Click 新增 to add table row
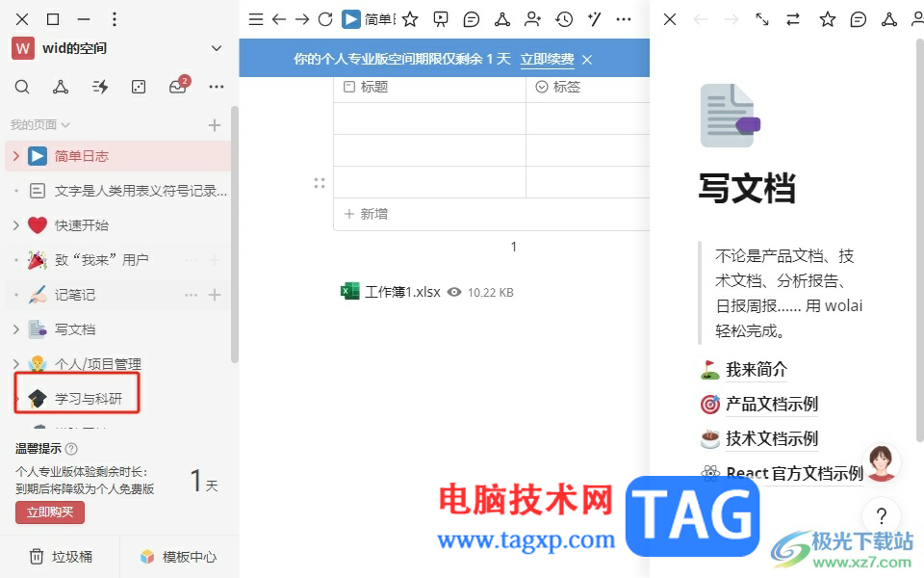This screenshot has height=578, width=924. click(x=366, y=214)
